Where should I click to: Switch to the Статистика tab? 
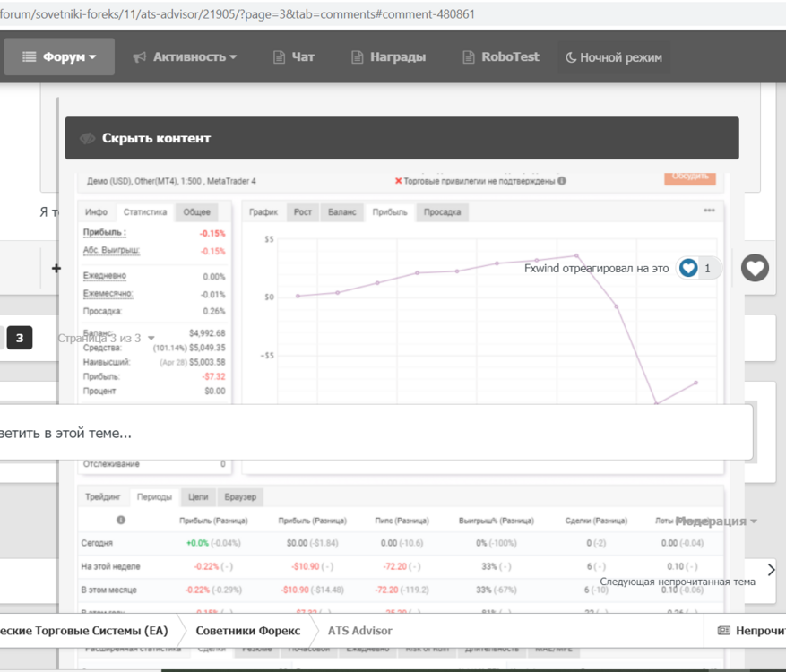tap(145, 212)
